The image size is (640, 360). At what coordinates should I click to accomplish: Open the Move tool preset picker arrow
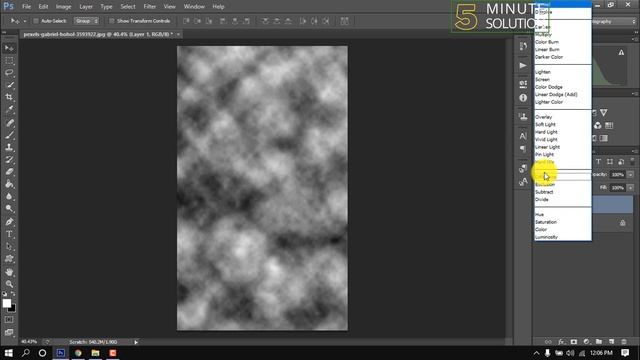[24, 21]
